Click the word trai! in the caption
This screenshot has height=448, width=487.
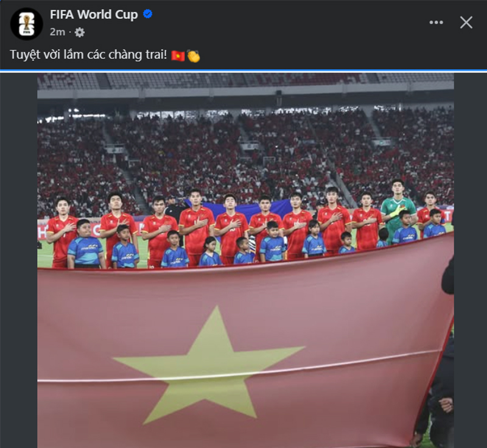click(x=156, y=55)
